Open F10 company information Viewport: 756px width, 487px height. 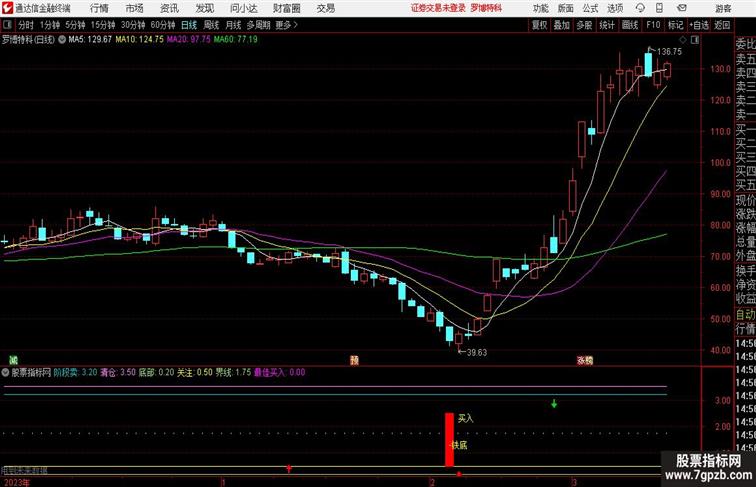pos(653,25)
